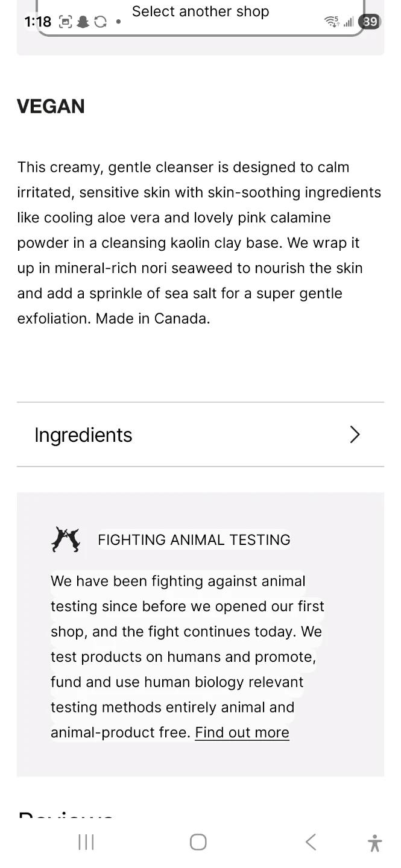The image size is (401, 868).
Task: Tap the creamy cleanser description paragraph
Action: [199, 242]
